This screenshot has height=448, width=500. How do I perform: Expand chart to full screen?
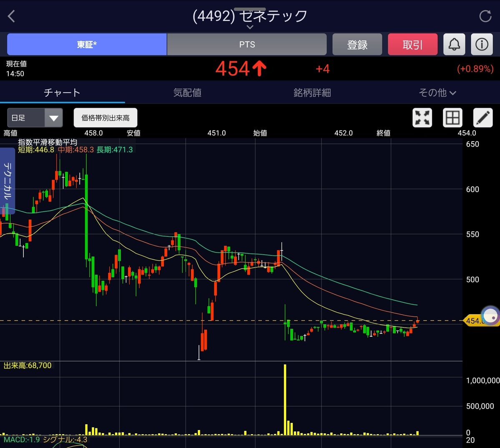(422, 118)
